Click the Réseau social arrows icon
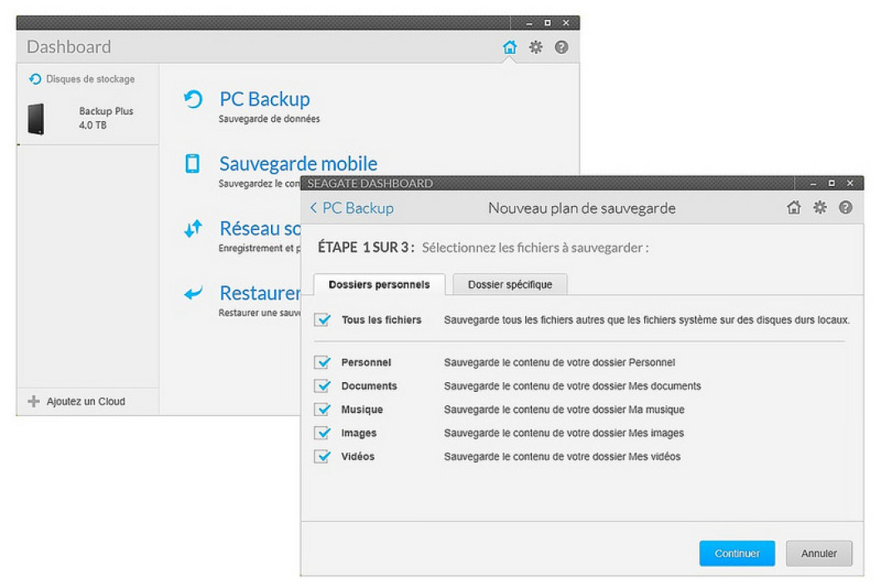This screenshot has height=588, width=881. [194, 228]
